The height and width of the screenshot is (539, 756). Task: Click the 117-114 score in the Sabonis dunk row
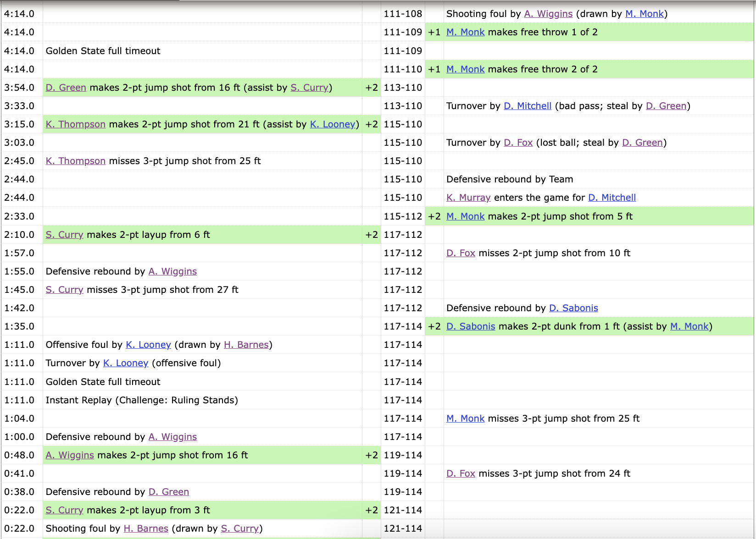click(x=403, y=326)
